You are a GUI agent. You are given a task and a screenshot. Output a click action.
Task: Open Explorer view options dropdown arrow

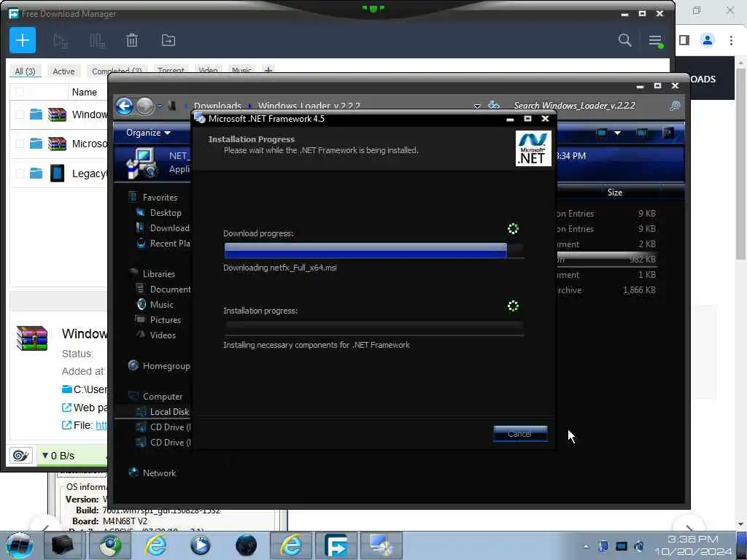(617, 133)
